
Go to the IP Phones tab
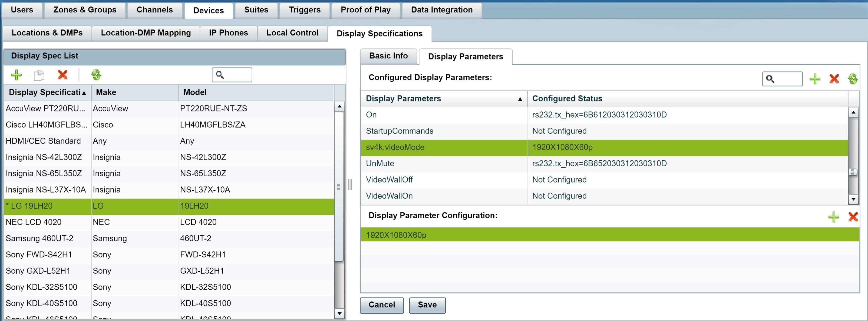click(x=228, y=33)
